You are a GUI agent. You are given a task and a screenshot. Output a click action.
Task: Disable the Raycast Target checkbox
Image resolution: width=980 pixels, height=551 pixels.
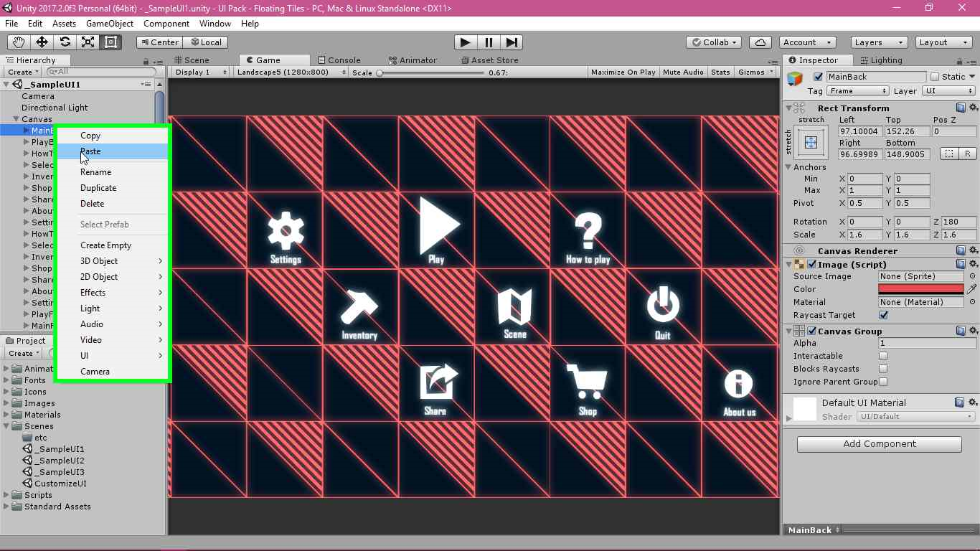point(883,315)
